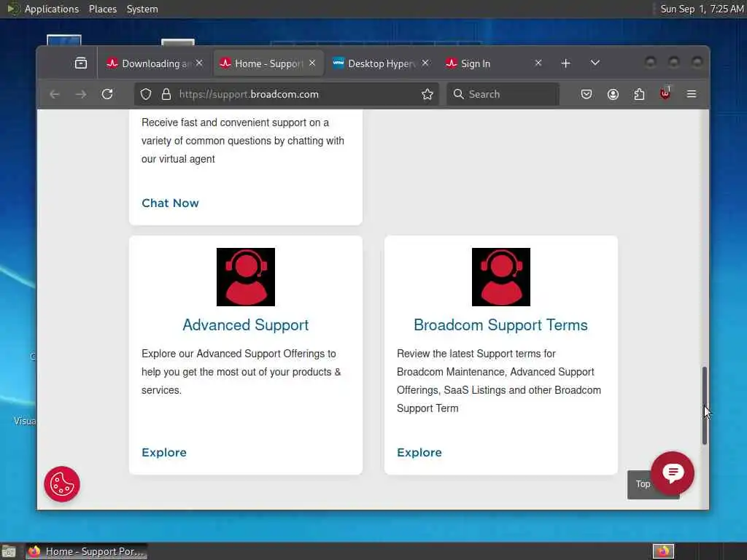Close the Sign In tab
This screenshot has height=560, width=747.
538,63
